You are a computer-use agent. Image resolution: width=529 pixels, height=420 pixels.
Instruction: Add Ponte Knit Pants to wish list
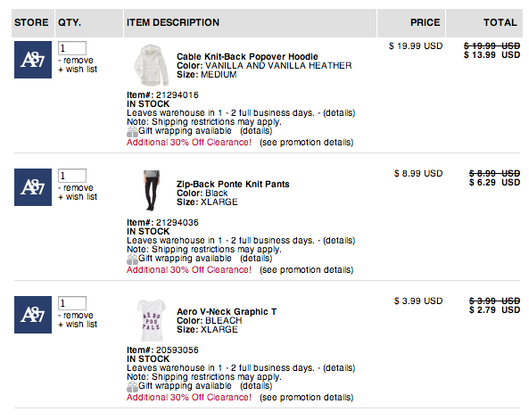click(78, 197)
